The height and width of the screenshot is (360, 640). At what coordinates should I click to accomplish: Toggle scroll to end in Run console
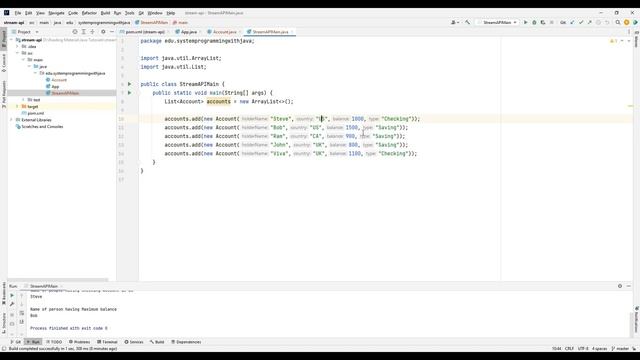[22, 322]
